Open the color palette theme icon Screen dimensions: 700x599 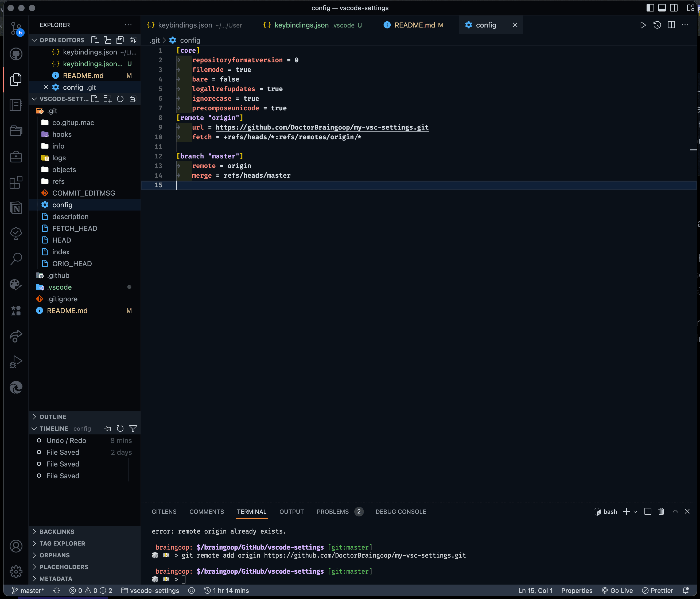tap(16, 285)
